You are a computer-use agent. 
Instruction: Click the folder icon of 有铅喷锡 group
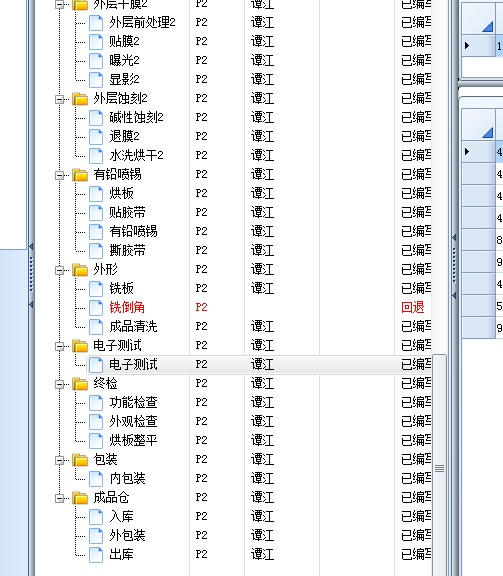(80, 174)
